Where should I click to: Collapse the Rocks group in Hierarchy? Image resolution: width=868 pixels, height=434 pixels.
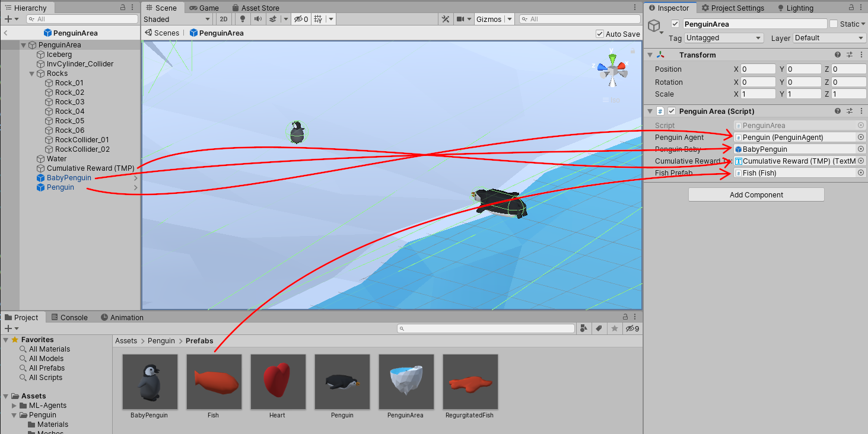click(32, 74)
